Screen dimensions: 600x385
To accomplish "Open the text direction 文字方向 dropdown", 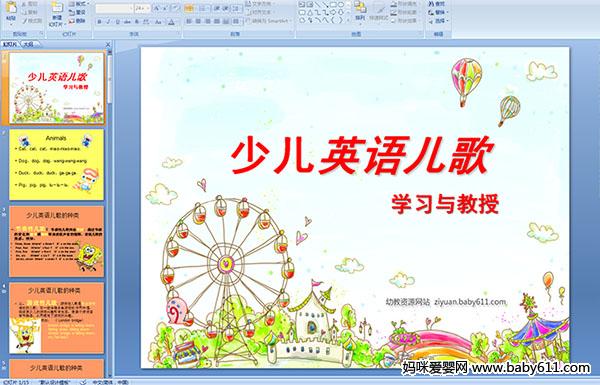I will click(x=261, y=4).
